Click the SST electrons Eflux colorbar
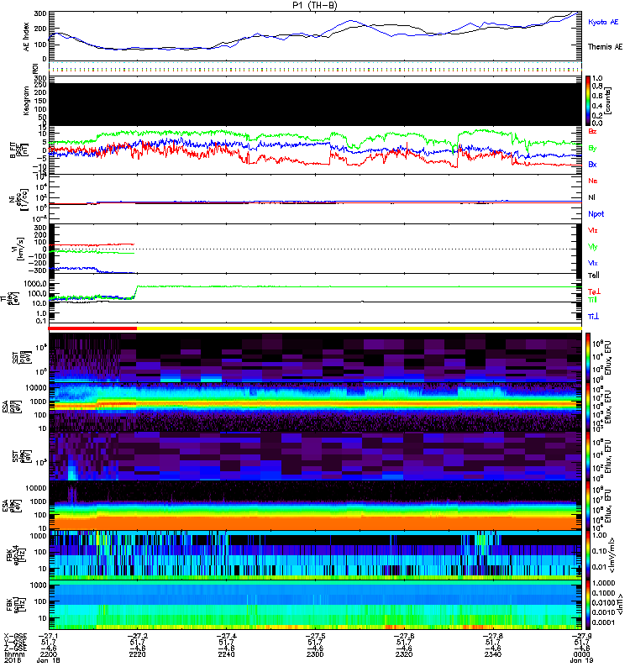630x672 pixels. pyautogui.click(x=587, y=456)
